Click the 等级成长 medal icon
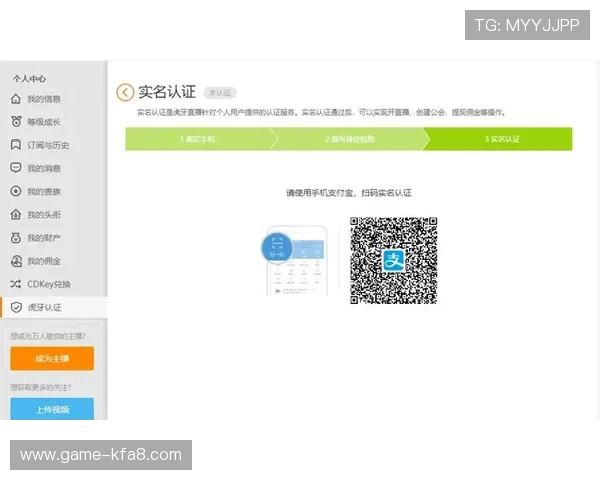600x480 pixels. pos(16,122)
